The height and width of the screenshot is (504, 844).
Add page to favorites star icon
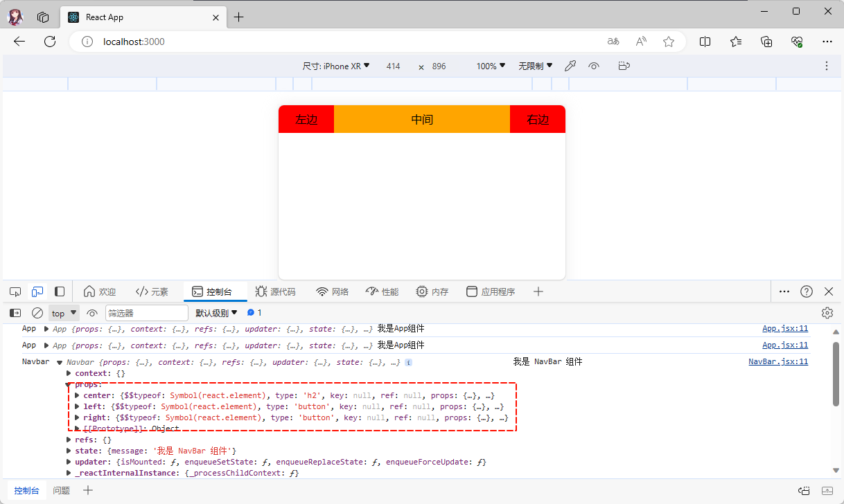(x=669, y=42)
